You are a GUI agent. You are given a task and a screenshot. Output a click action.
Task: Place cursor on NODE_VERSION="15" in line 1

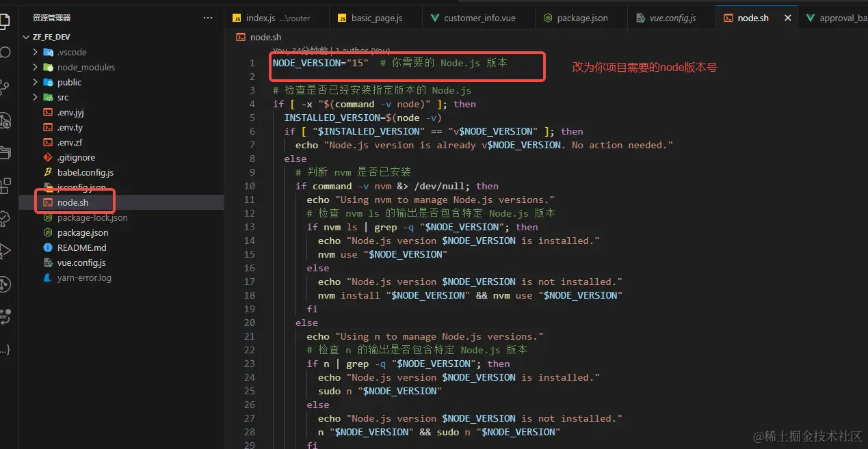(320, 63)
